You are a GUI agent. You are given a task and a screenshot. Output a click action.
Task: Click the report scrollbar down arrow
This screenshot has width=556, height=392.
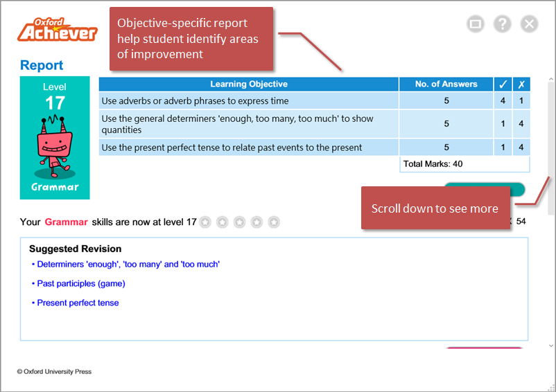coord(550,346)
